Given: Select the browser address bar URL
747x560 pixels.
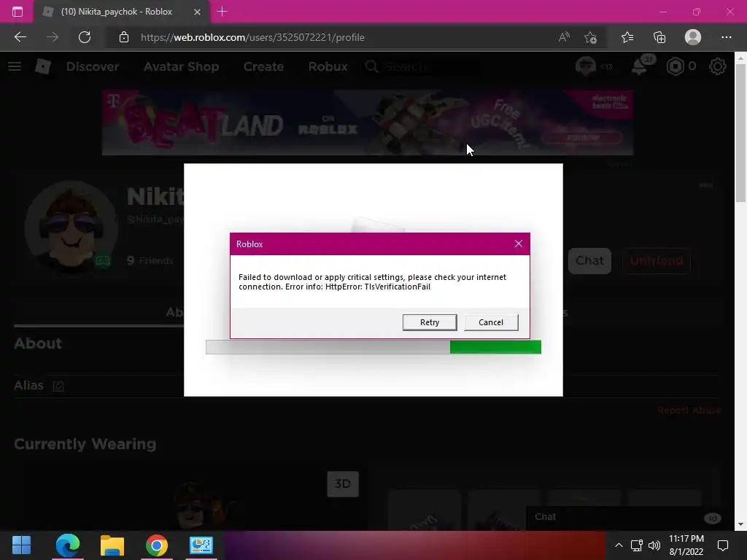Looking at the screenshot, I should tap(252, 37).
